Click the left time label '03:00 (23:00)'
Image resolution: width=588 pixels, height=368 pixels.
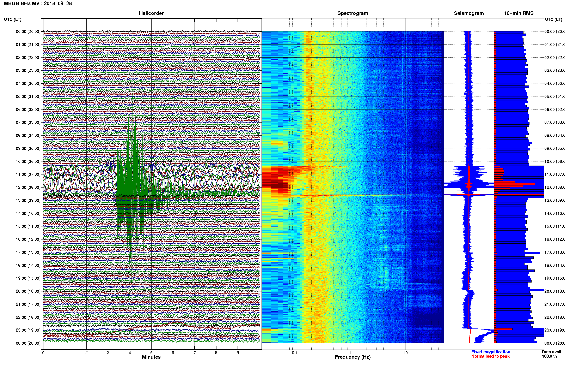pyautogui.click(x=28, y=70)
